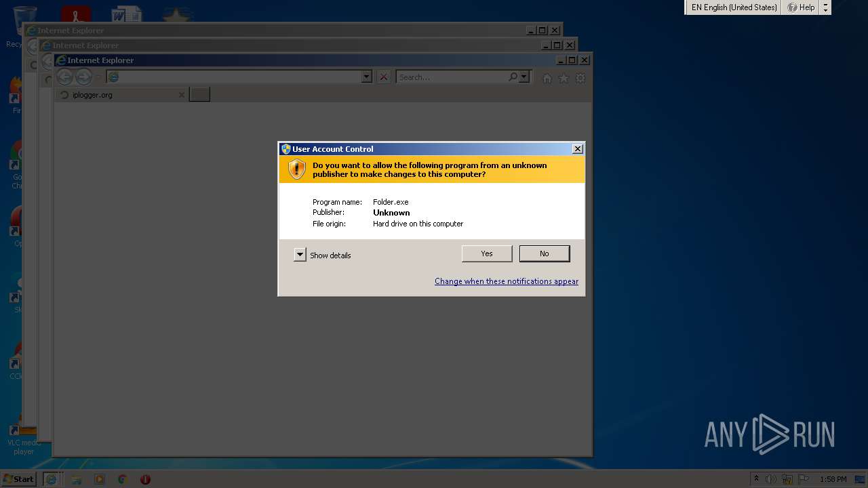Select 'Hard drive on this computer' text

(418, 224)
